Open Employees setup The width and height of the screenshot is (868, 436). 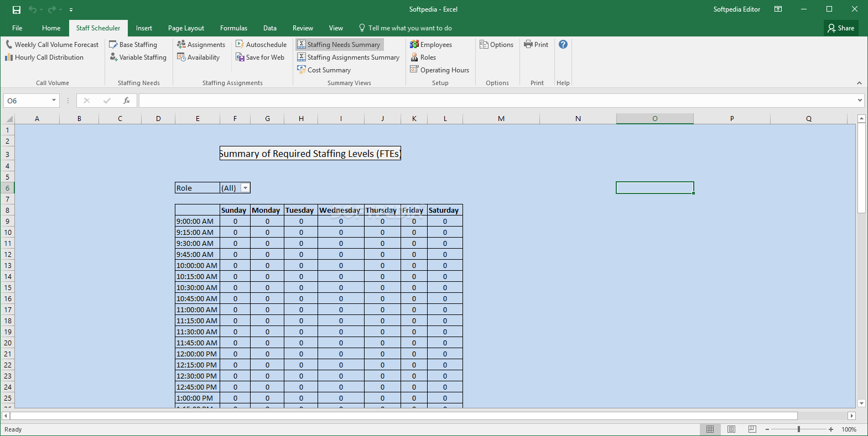[431, 45]
